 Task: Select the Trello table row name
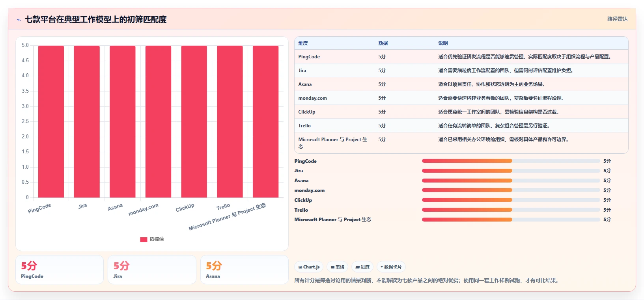(304, 126)
